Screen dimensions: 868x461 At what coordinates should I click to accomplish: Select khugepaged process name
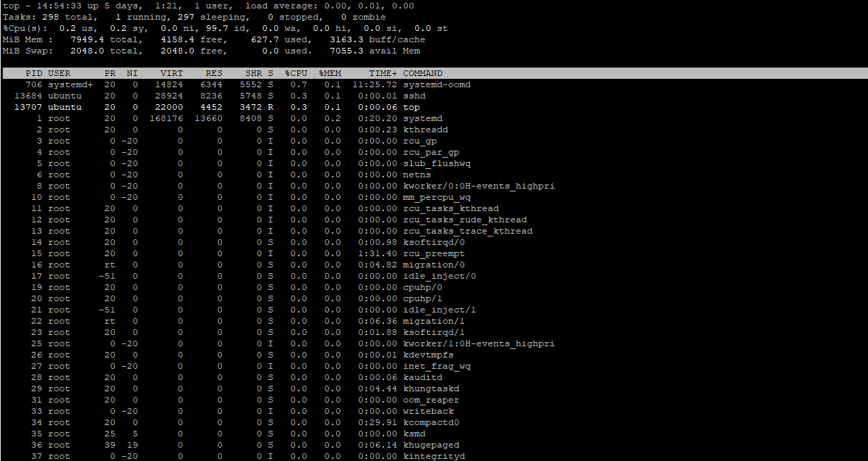tap(431, 445)
